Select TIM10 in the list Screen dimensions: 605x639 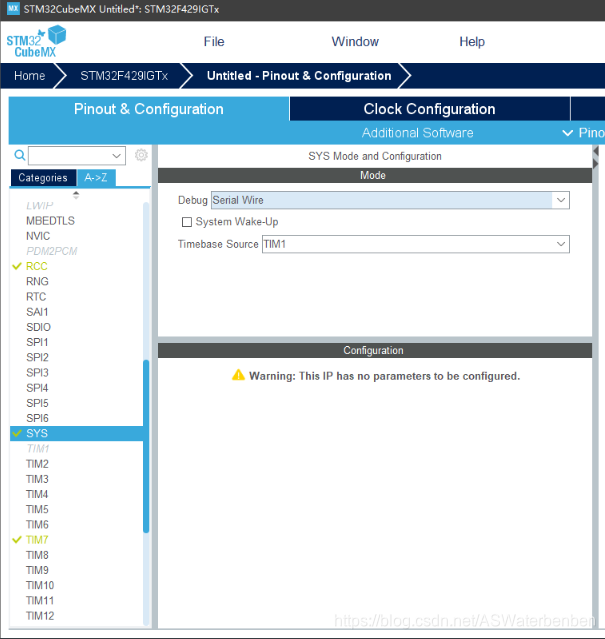click(40, 586)
